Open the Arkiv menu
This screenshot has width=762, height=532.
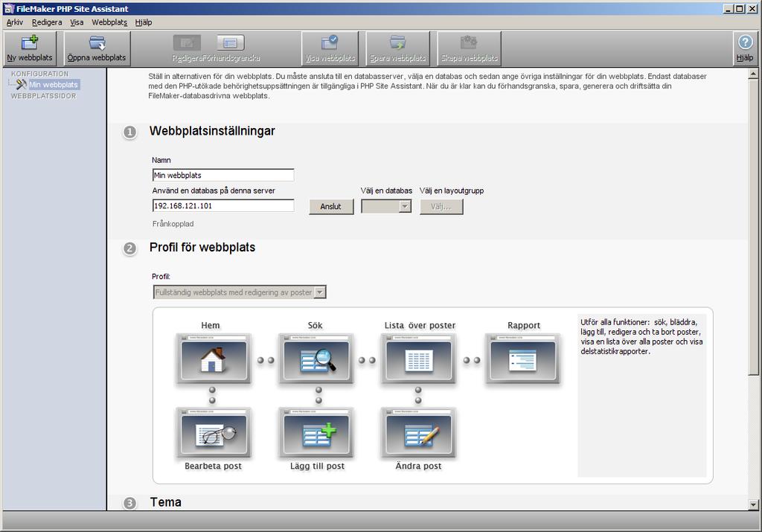(x=15, y=22)
